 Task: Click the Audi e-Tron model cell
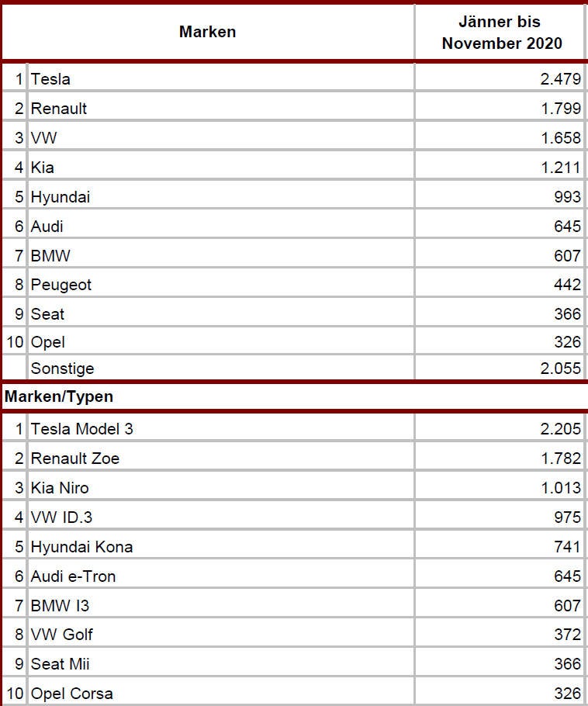[x=73, y=576]
